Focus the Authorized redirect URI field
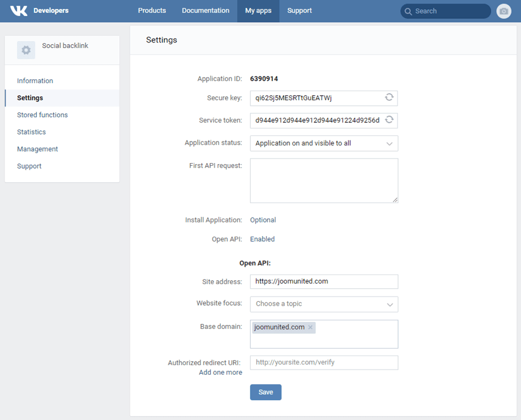The height and width of the screenshot is (420, 521). (x=324, y=362)
